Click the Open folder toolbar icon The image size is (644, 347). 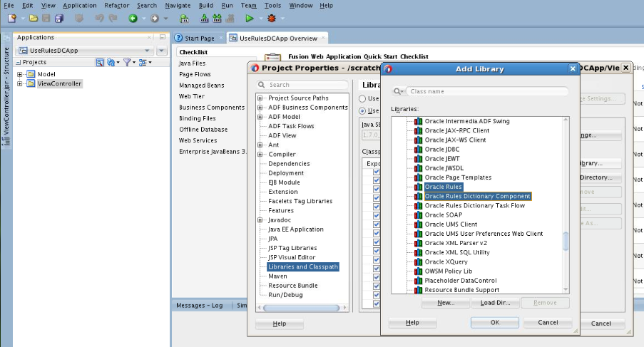34,18
